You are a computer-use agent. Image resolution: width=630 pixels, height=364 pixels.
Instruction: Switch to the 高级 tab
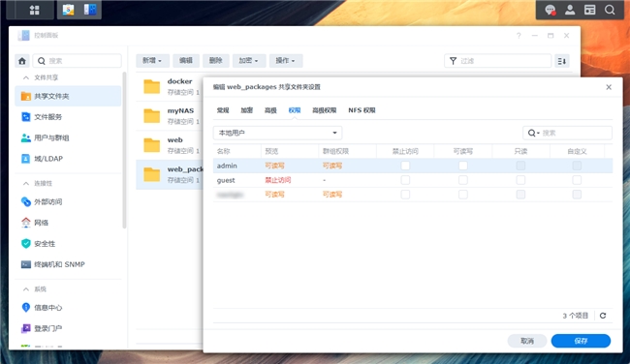[270, 110]
